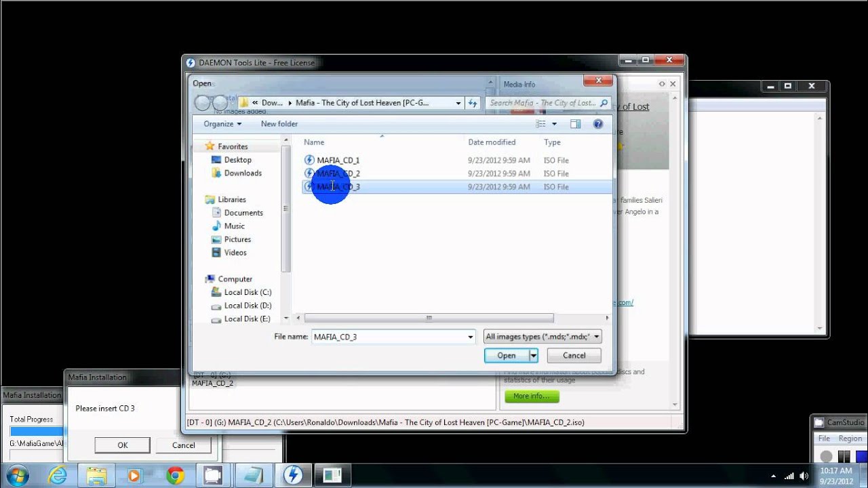Sort files by Name column
Screen dimensions: 868x488
314,142
